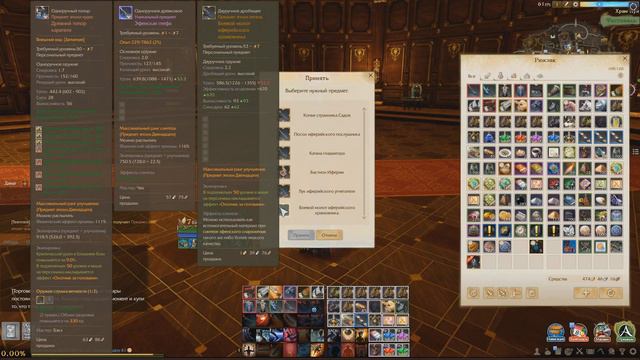The height and width of the screenshot is (360, 640).
Task: Click the orange-and-blue round badge icon
Action: [556, 332]
